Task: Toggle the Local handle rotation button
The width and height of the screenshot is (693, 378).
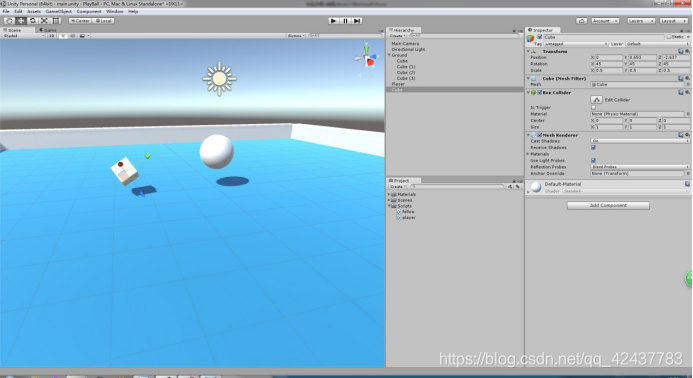Action: coord(104,21)
